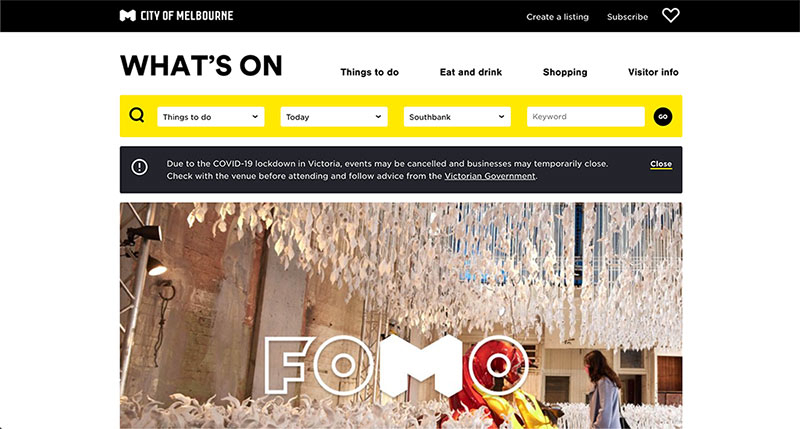Screen dimensions: 800x429
Task: Click the City of Melbourne M logo
Action: click(x=127, y=16)
